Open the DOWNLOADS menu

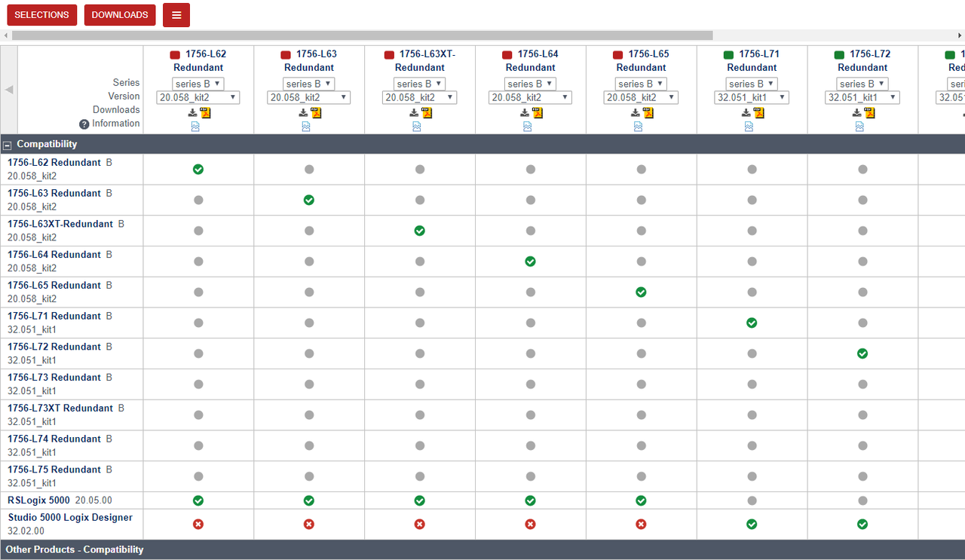pyautogui.click(x=120, y=15)
